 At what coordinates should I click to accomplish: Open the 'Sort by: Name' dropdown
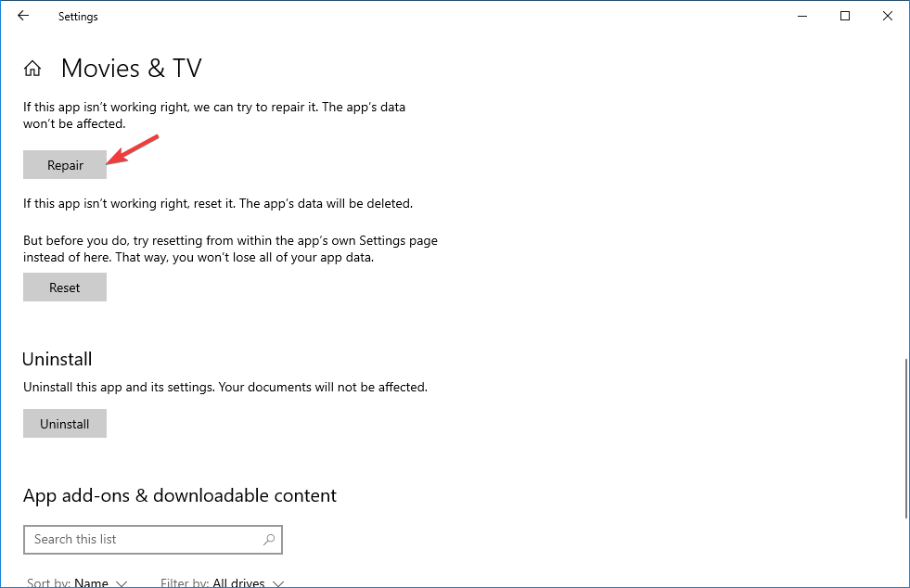coord(77,582)
